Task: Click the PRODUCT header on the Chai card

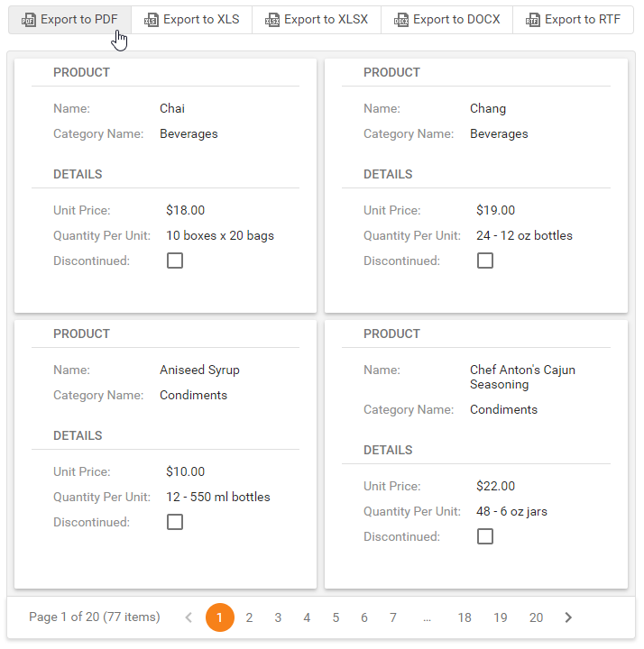Action: pos(81,72)
